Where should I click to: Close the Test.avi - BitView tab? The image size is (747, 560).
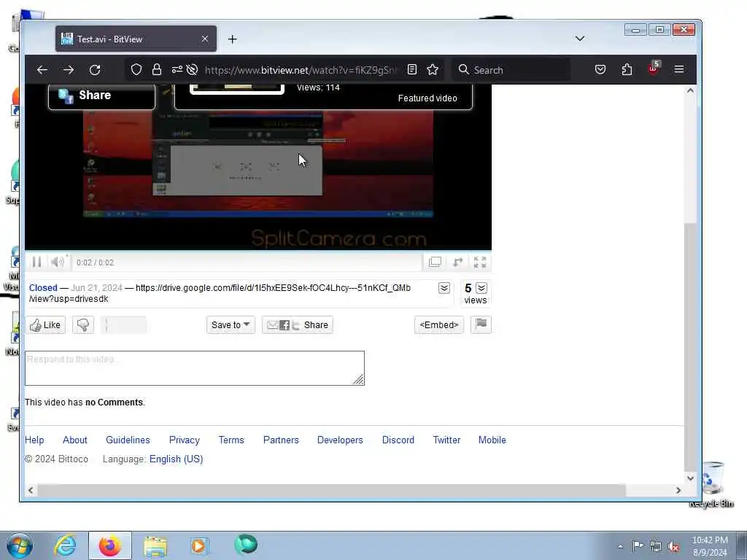point(205,39)
